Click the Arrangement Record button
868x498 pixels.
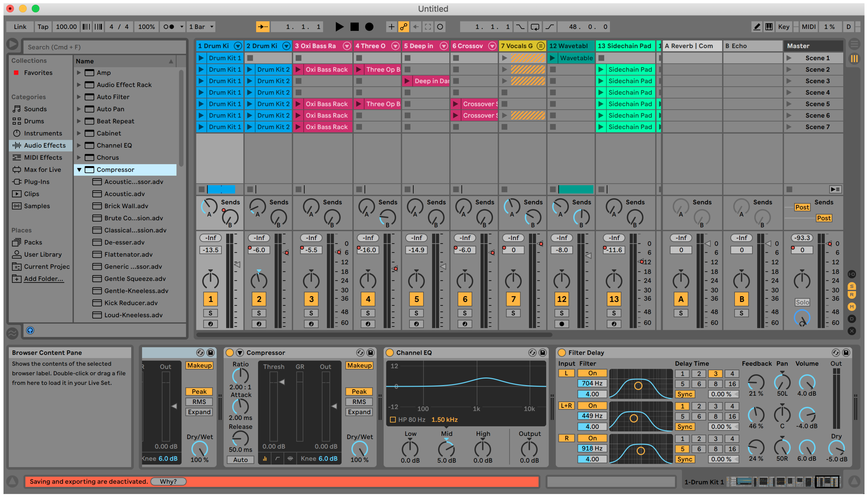click(369, 27)
